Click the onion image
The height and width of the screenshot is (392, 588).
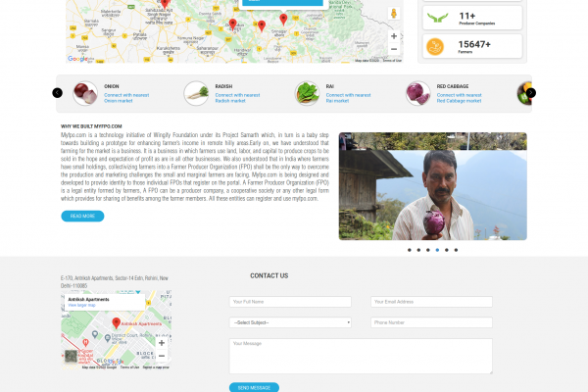coord(85,93)
